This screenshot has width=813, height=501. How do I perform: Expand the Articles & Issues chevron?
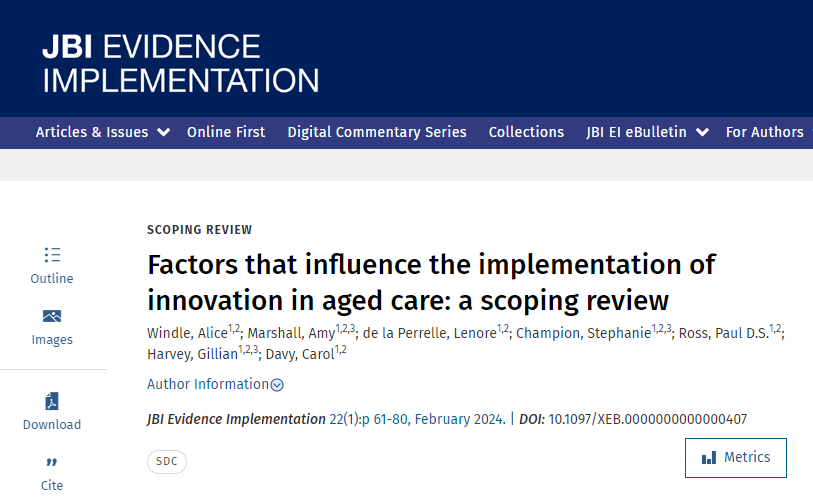[x=163, y=132]
